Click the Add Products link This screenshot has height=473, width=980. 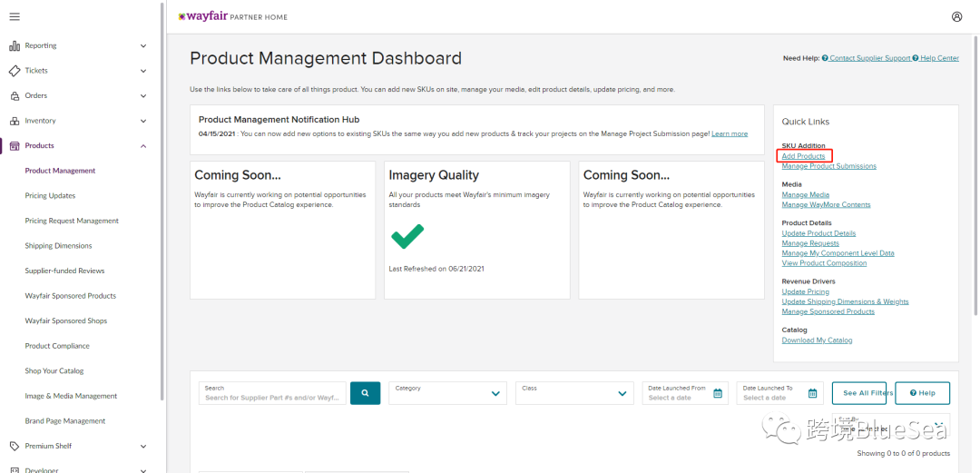coord(803,156)
